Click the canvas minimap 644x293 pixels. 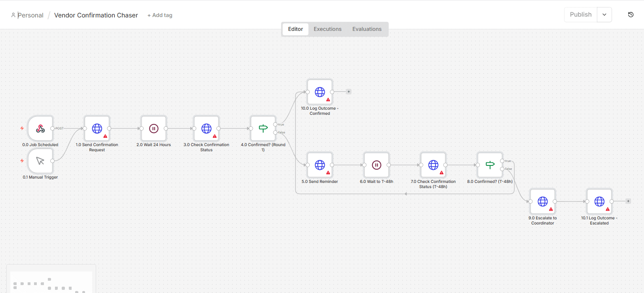coord(51,279)
